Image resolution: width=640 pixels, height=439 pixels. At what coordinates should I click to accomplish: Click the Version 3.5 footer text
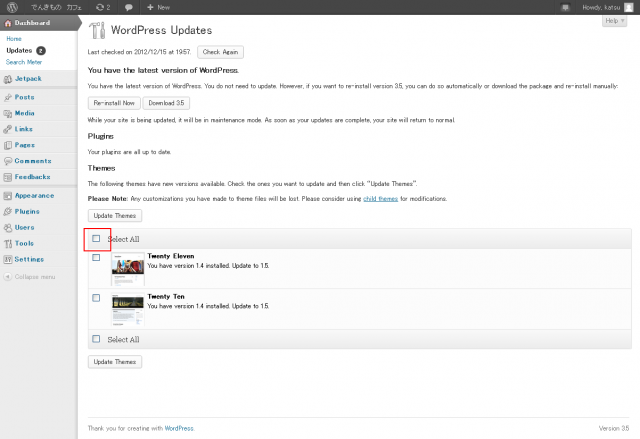pos(614,428)
